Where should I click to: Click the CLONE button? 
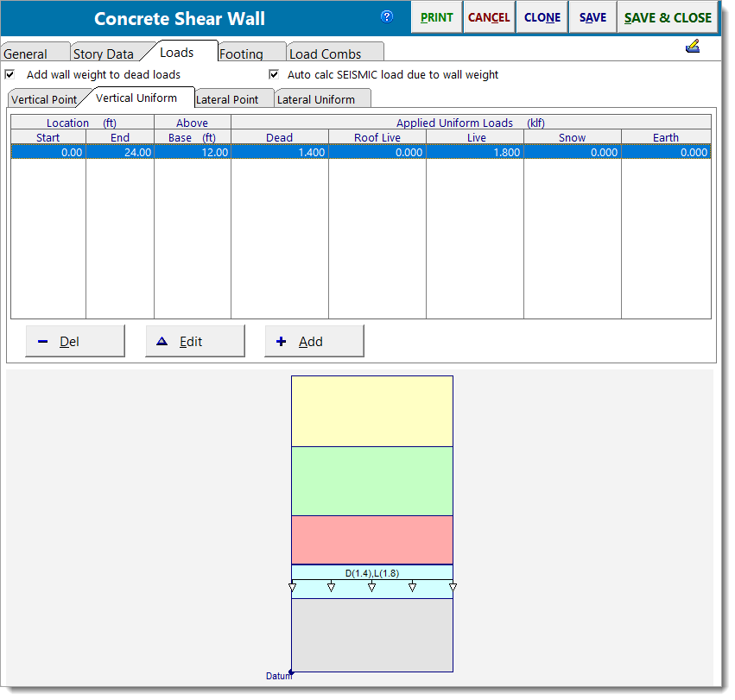click(542, 16)
